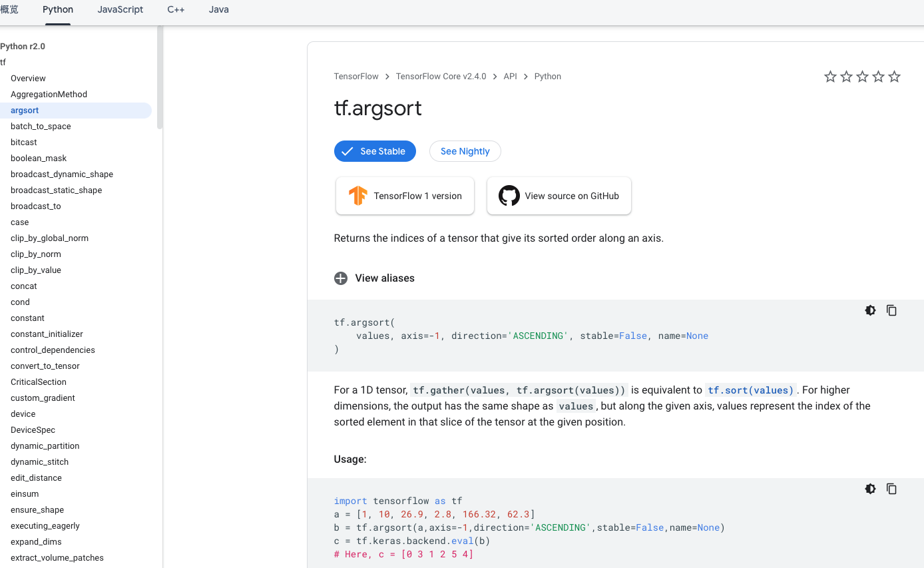Open CriticalSection in sidebar
Screen dimensions: 924x568
(x=39, y=382)
